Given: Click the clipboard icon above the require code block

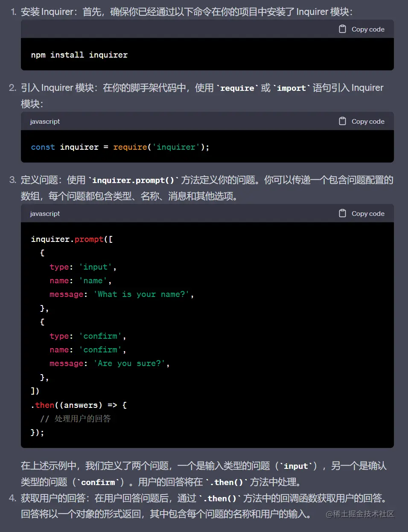Looking at the screenshot, I should point(342,121).
